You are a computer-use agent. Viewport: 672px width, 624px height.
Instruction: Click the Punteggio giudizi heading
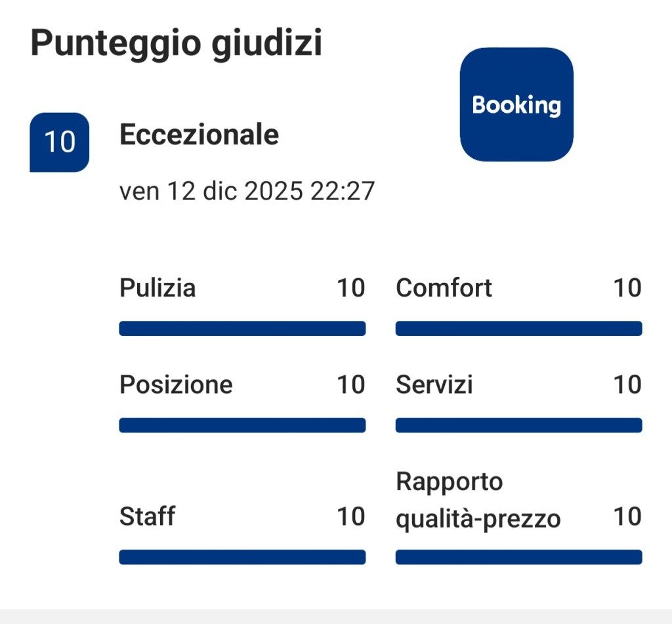177,43
